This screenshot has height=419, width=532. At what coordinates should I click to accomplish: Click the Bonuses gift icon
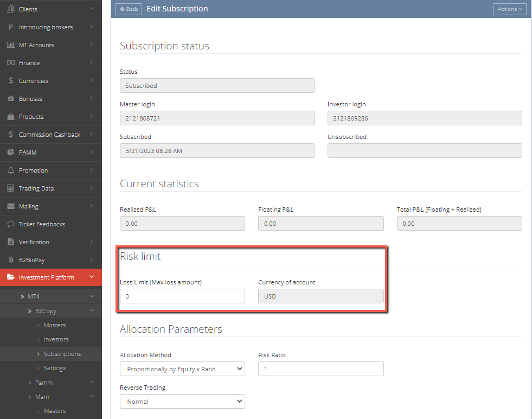[11, 98]
